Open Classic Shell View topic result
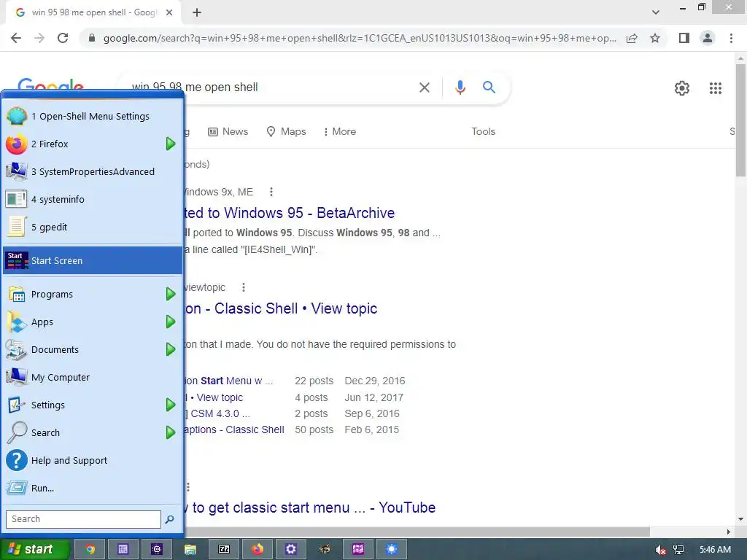Screen dimensions: 747x560 (x=281, y=308)
